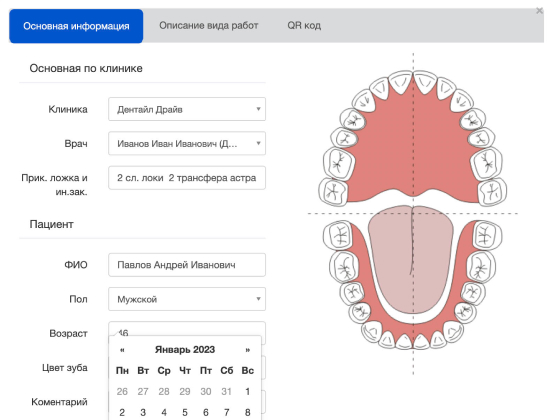Switch to Описание вида работ tab

pos(209,26)
